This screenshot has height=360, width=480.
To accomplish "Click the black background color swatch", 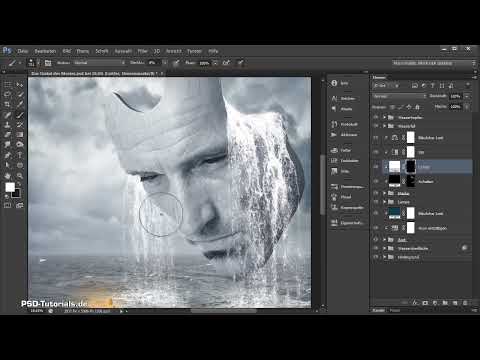I will [16, 193].
